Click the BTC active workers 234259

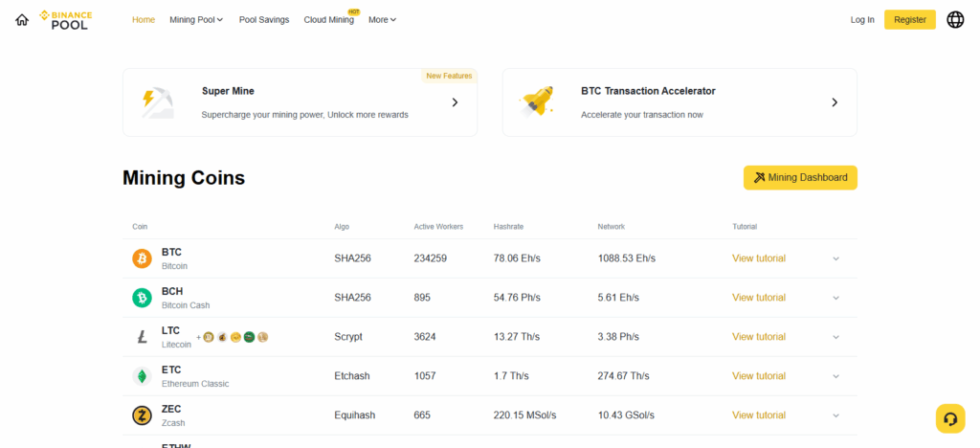coord(430,258)
